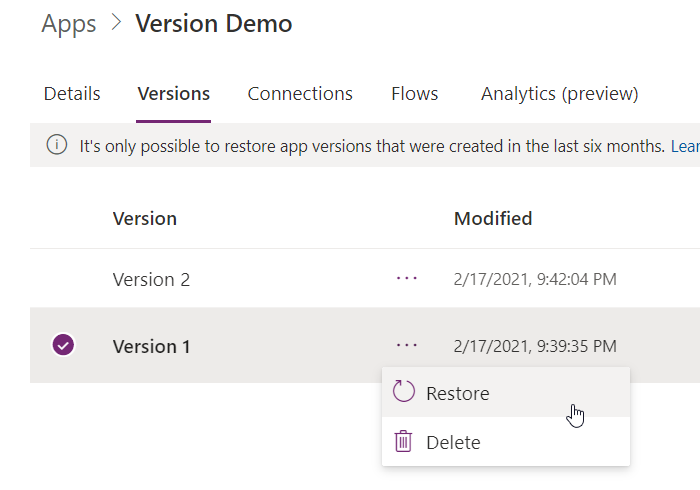Click the Version 1 modified date
This screenshot has height=490, width=700.
click(x=535, y=346)
